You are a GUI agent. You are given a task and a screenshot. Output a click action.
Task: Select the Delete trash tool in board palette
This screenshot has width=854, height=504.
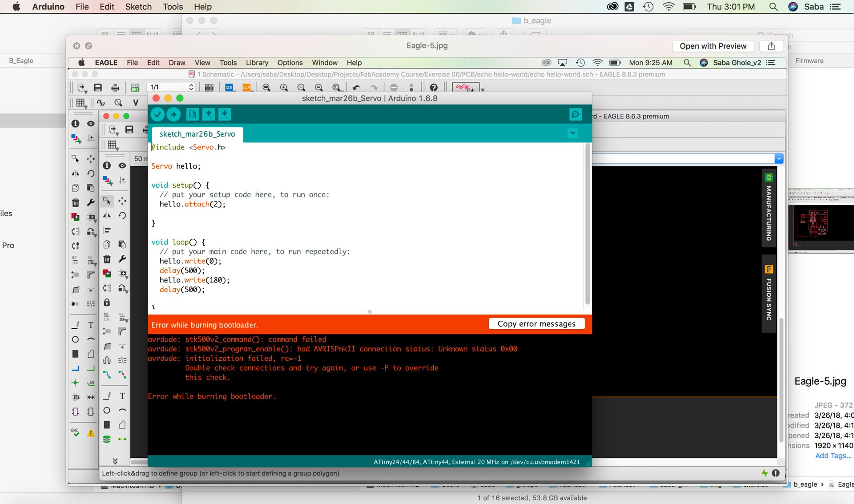tap(107, 259)
